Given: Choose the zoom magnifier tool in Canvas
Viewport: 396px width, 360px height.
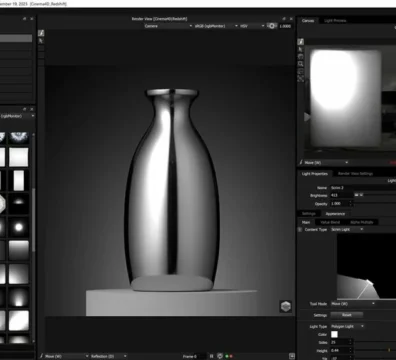Looking at the screenshot, I should pyautogui.click(x=301, y=64).
